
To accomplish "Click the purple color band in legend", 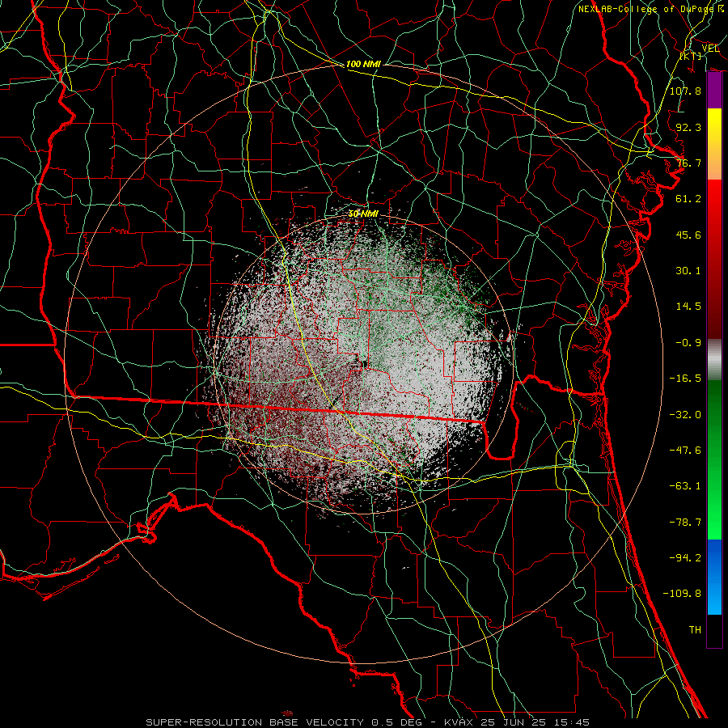I will point(714,91).
